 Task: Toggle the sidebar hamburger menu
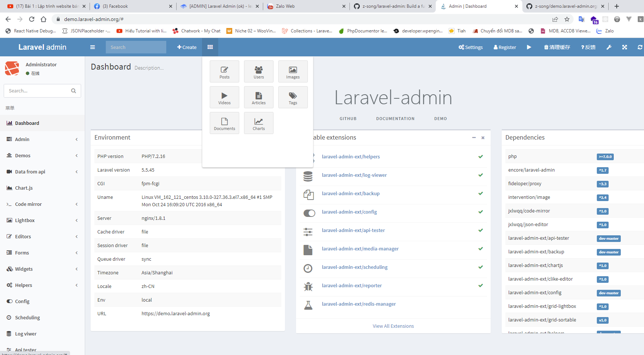click(93, 47)
